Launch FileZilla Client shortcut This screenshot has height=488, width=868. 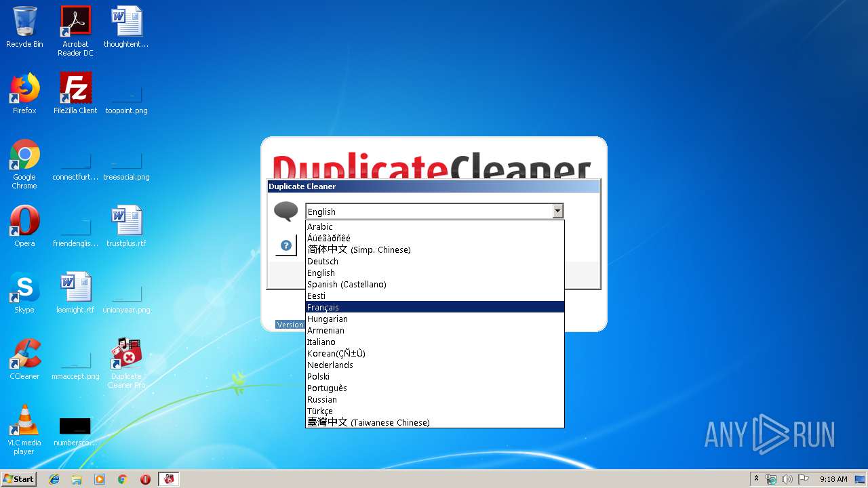[75, 94]
